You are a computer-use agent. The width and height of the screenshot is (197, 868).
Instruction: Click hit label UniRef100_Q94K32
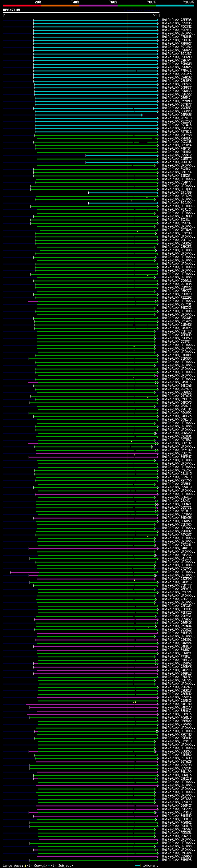coord(177,78)
